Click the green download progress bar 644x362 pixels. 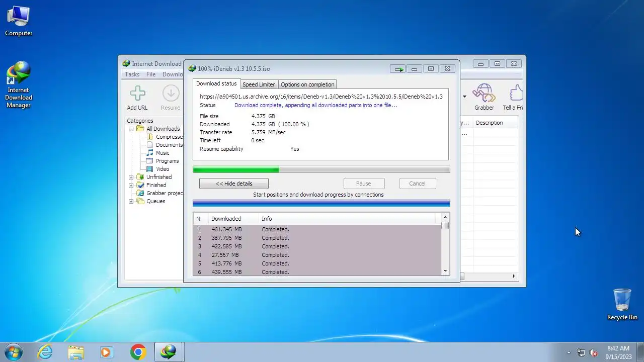pyautogui.click(x=321, y=169)
